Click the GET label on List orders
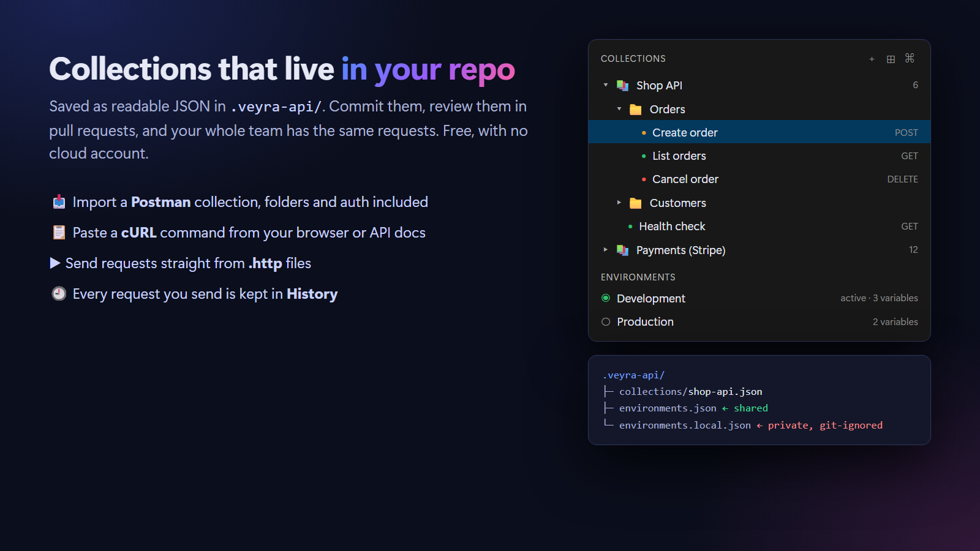Image resolution: width=980 pixels, height=551 pixels. [910, 156]
